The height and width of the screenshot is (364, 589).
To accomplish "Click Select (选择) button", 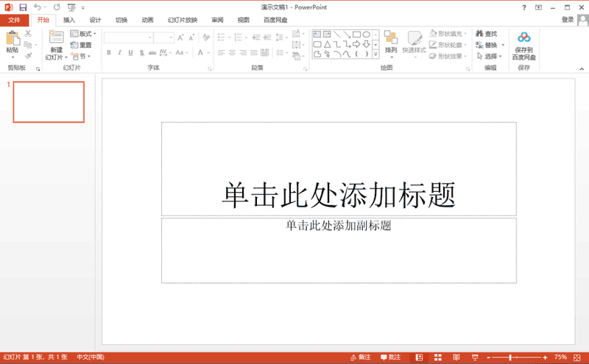I will (489, 57).
